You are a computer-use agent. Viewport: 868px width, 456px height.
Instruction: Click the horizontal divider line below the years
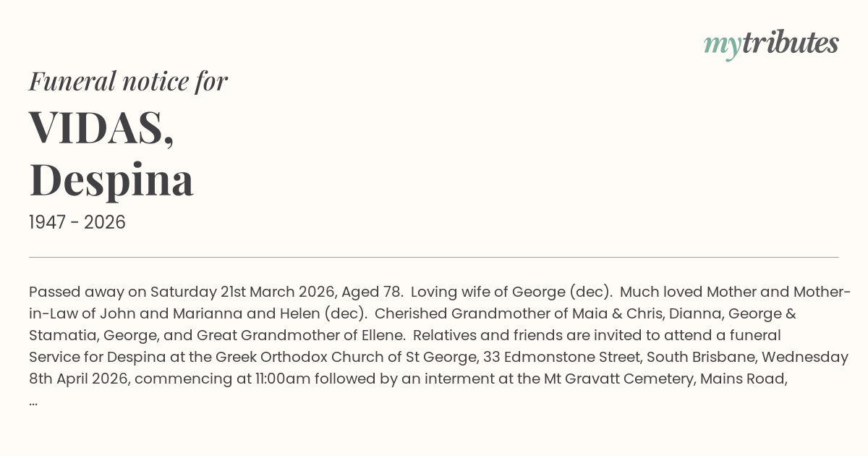point(434,257)
